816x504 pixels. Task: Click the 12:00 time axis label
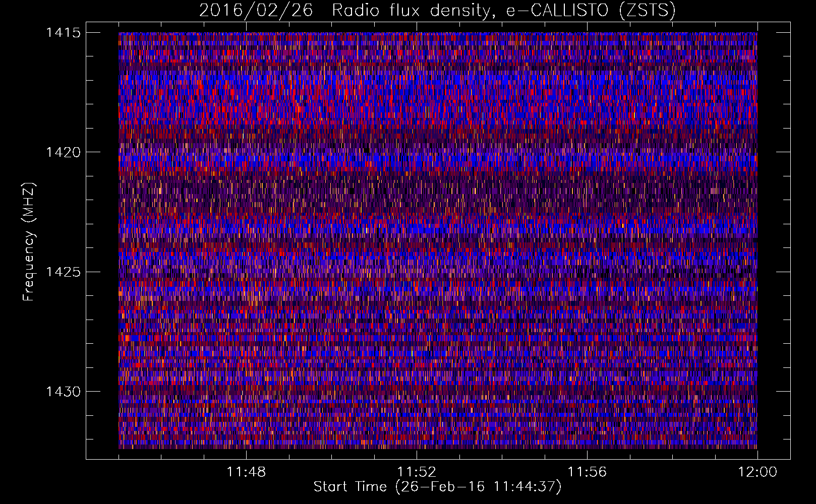click(757, 472)
